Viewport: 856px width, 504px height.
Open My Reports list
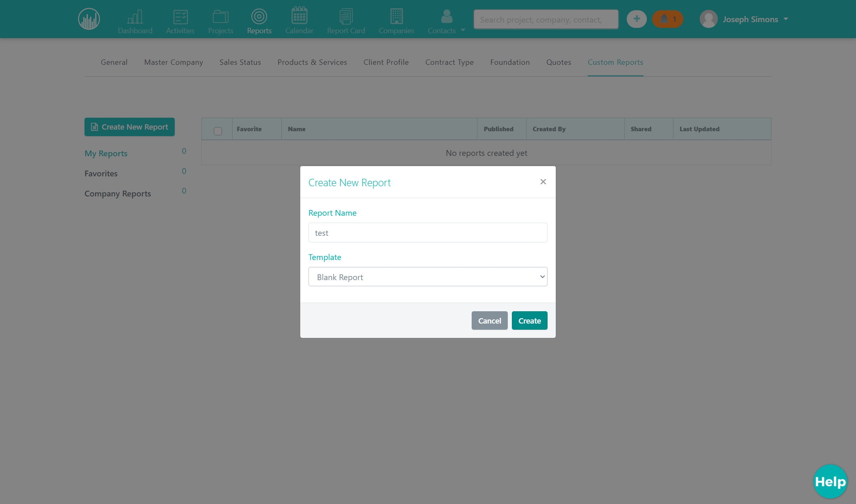point(106,153)
